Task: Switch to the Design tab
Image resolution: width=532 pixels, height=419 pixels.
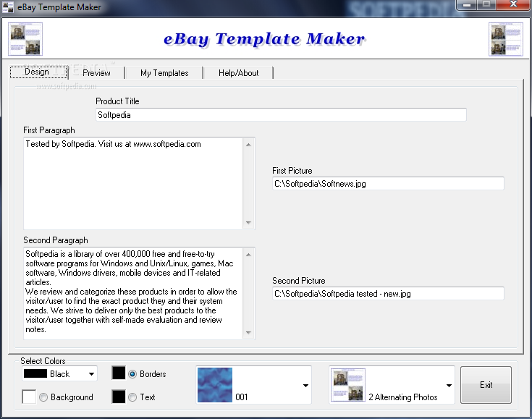Action: [38, 72]
